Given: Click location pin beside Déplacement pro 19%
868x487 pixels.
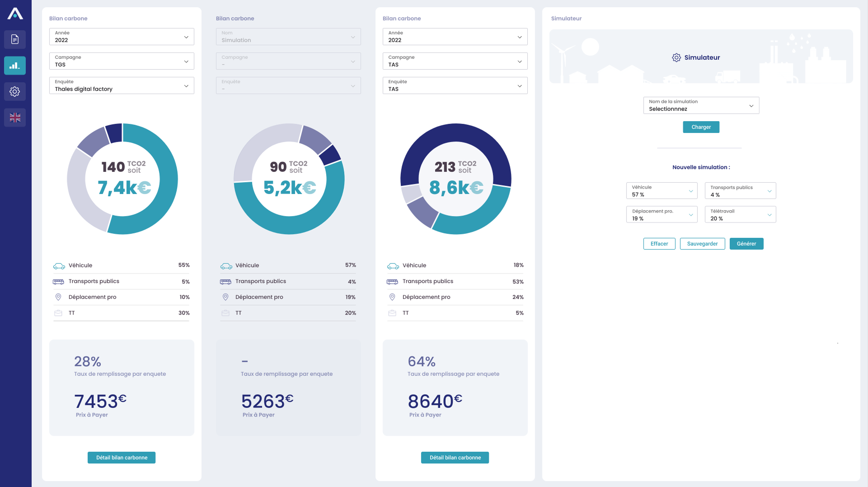Looking at the screenshot, I should 225,297.
